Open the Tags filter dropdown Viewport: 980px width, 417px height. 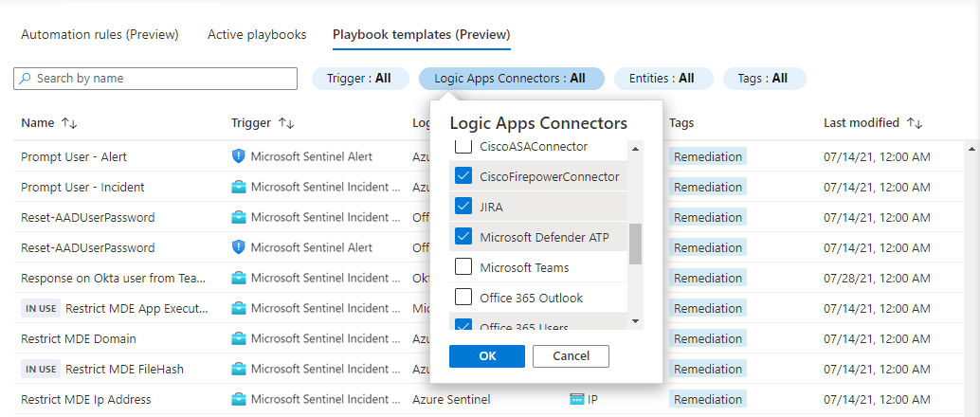click(763, 79)
